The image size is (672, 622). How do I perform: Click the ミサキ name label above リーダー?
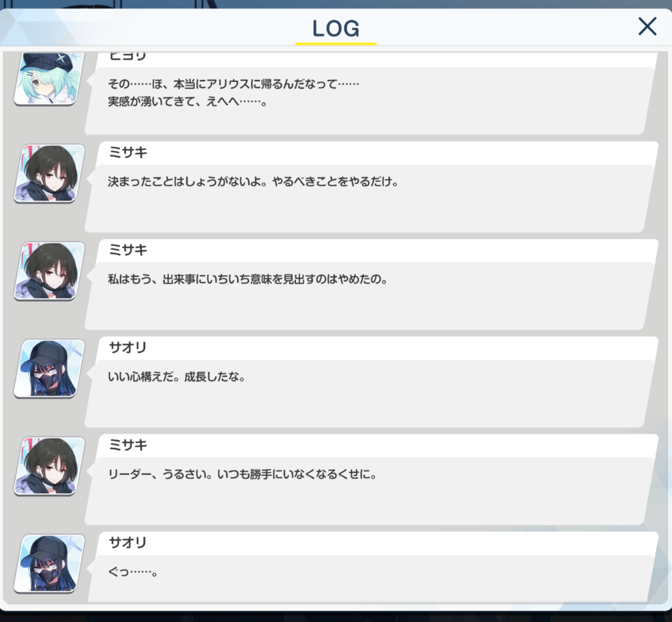tap(128, 445)
